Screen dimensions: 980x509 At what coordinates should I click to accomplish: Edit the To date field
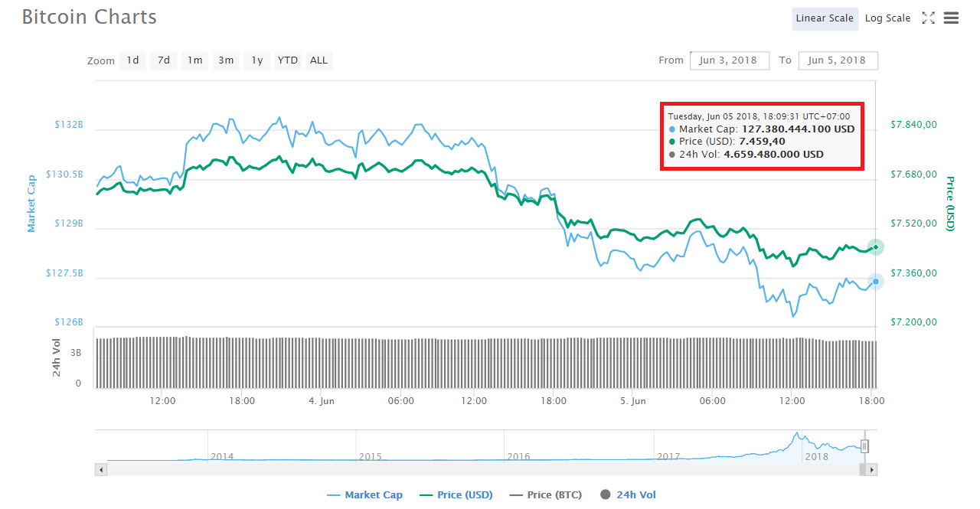[837, 60]
